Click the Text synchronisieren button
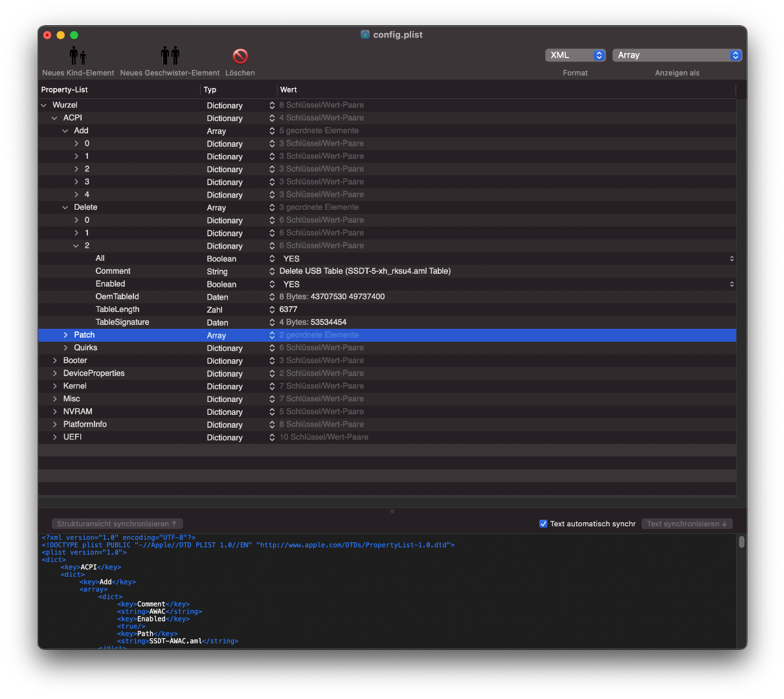The height and width of the screenshot is (699, 784). (x=686, y=524)
